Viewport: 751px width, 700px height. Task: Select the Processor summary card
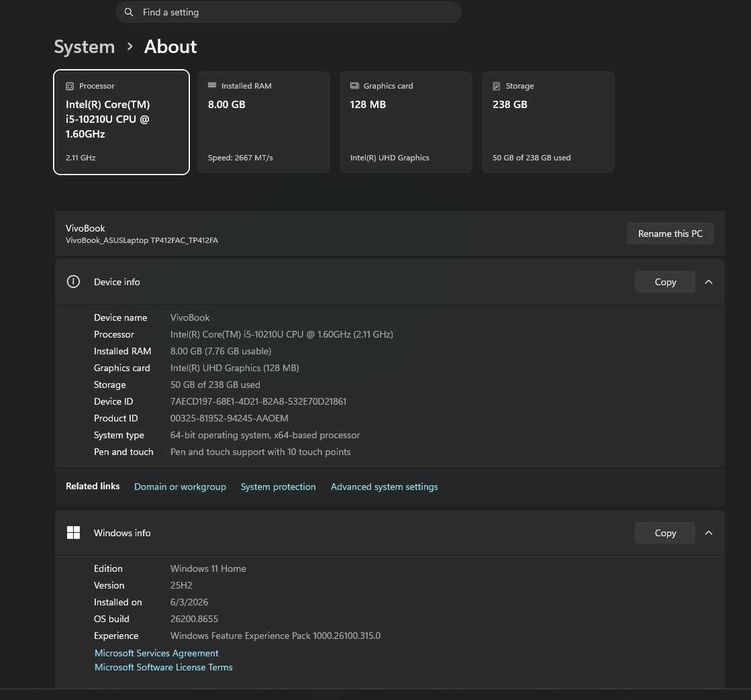point(122,122)
